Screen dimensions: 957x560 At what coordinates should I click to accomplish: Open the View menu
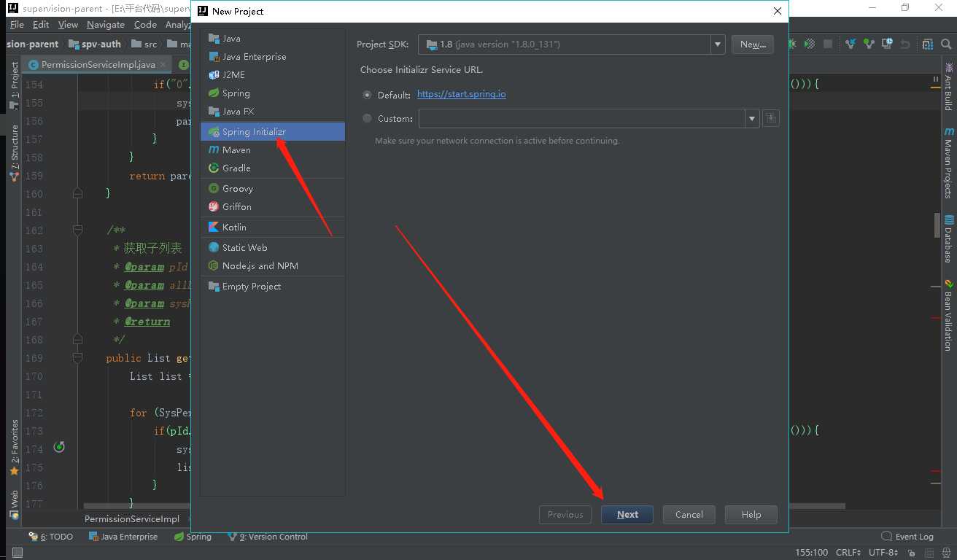68,25
